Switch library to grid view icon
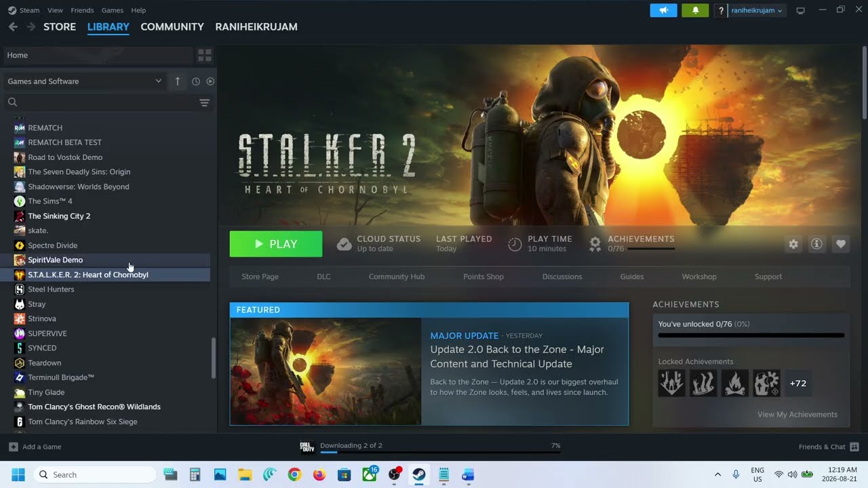Screen dimensions: 868x488 [x=205, y=55]
